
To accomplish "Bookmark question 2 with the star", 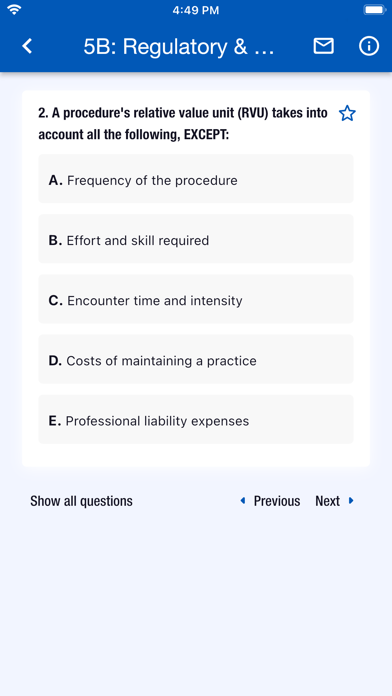I will pyautogui.click(x=347, y=114).
